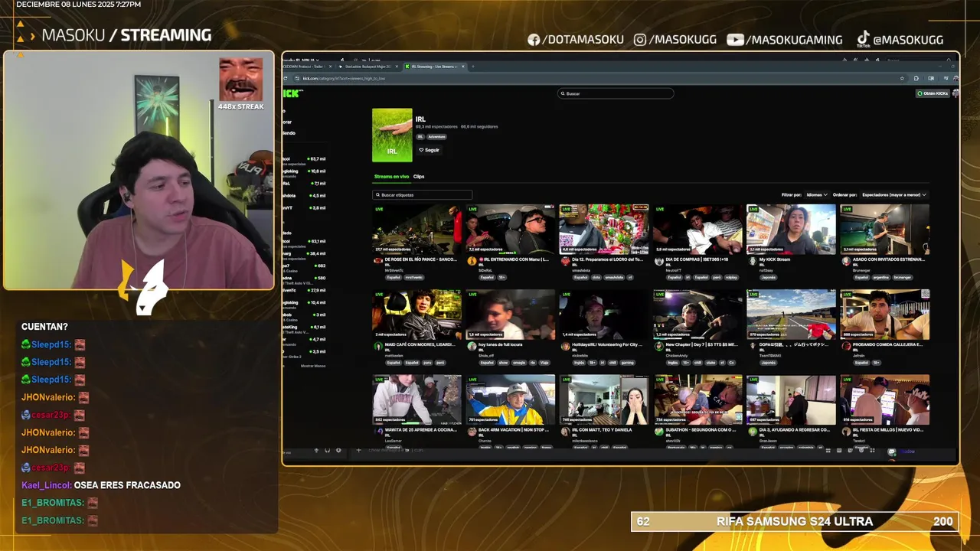
Task: Click the kick.com address bar
Action: pos(597,78)
